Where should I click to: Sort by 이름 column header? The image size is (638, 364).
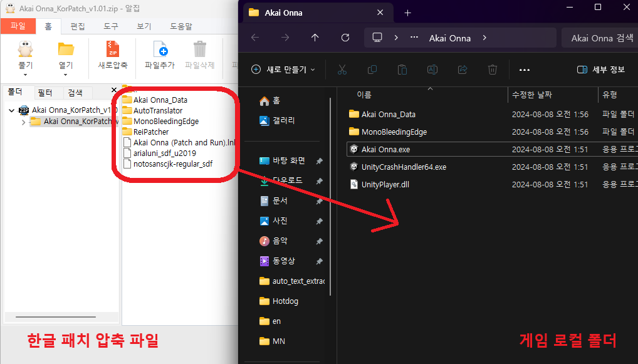coord(364,95)
